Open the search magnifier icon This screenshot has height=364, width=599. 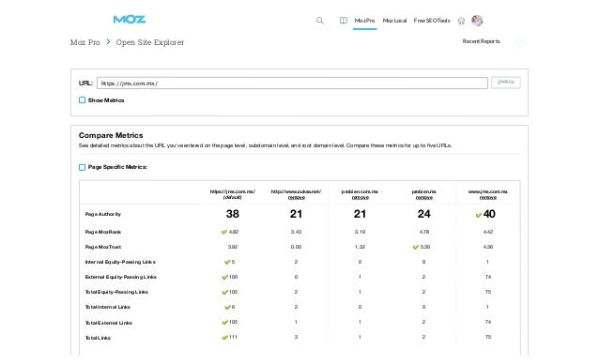[320, 21]
